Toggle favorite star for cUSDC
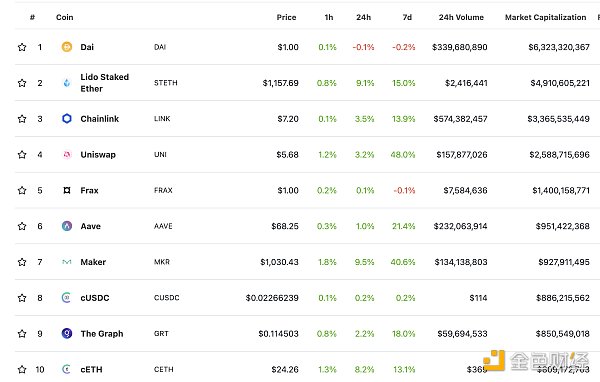The height and width of the screenshot is (382, 600). coord(22,298)
